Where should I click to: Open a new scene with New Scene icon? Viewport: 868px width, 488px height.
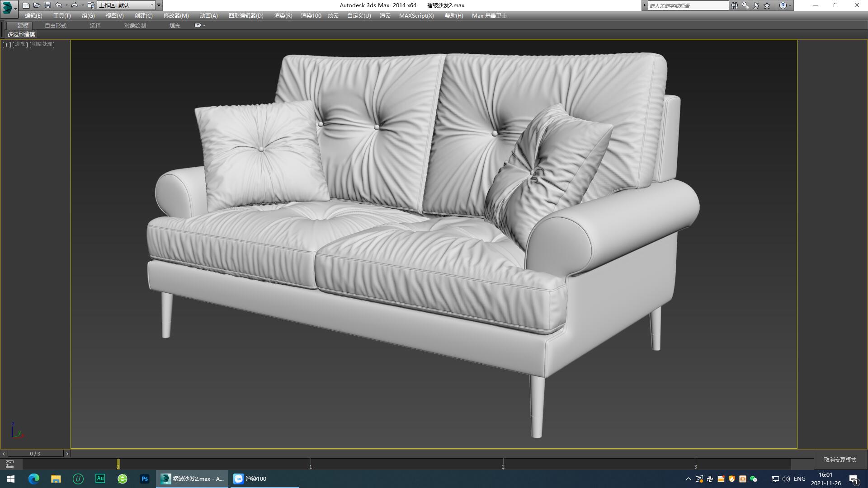(27, 5)
